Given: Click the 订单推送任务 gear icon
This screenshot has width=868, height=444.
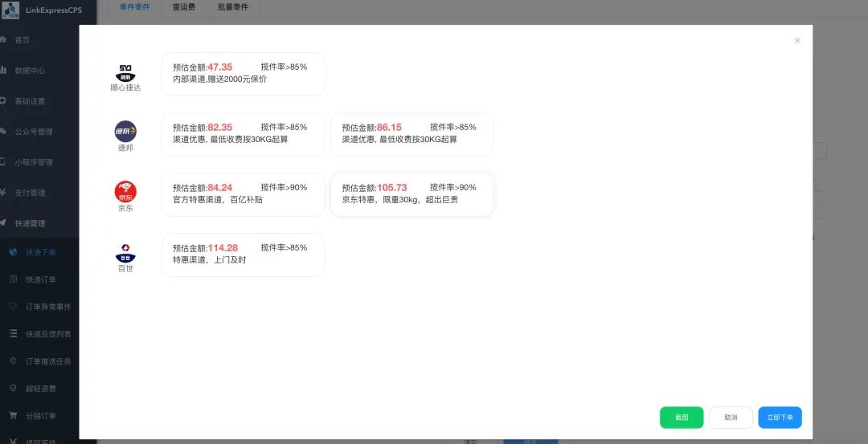Looking at the screenshot, I should click(14, 361).
